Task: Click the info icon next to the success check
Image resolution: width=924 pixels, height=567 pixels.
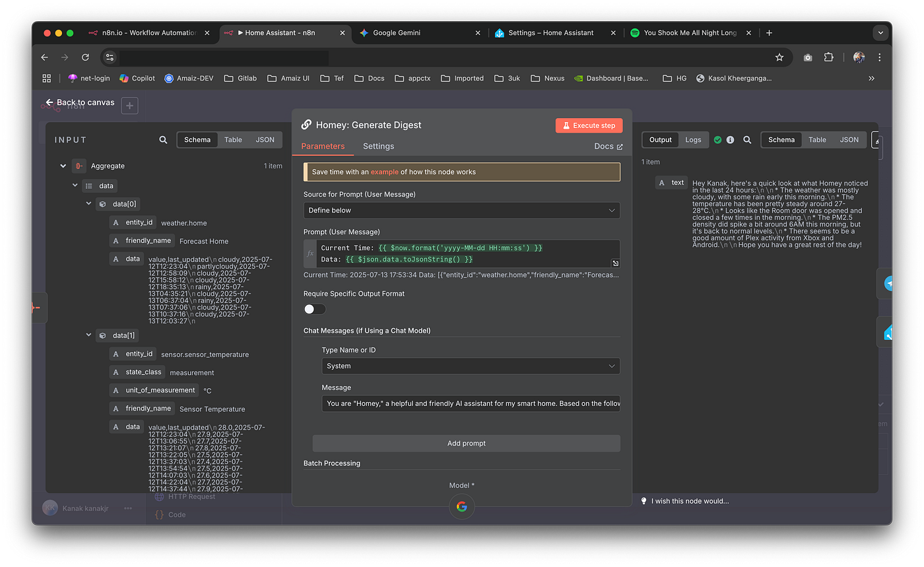Action: tap(731, 139)
